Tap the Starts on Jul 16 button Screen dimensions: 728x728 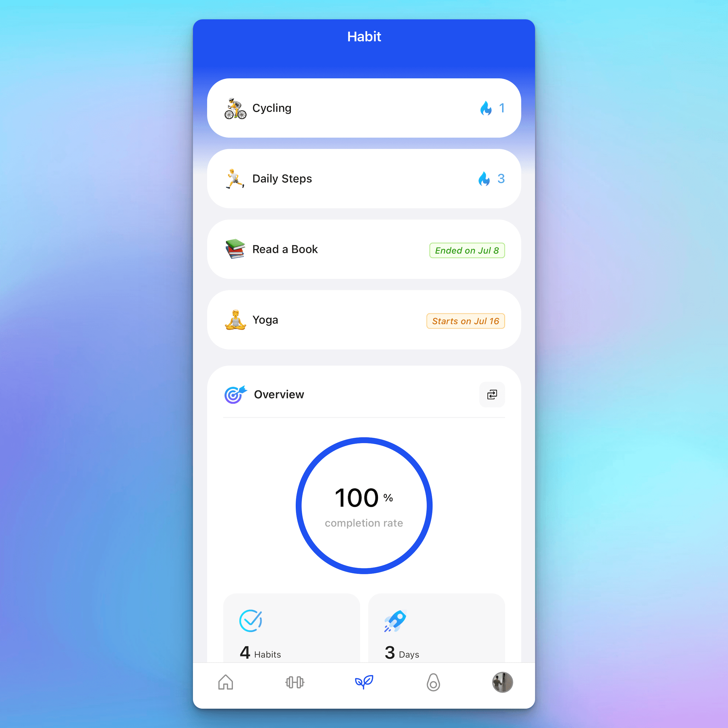pyautogui.click(x=465, y=321)
